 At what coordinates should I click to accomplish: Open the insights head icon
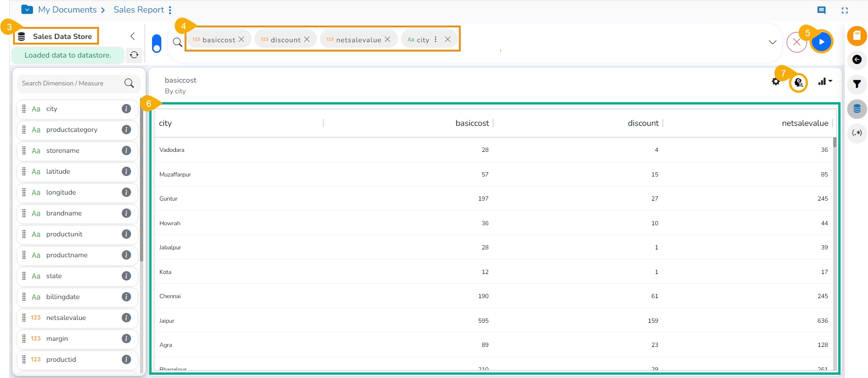point(799,83)
